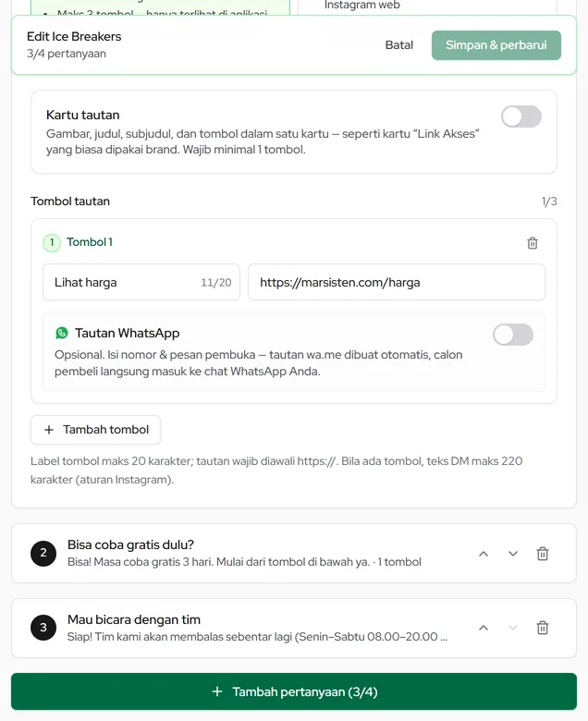588x721 pixels.
Task: Click the '11/20' character counter
Action: click(216, 282)
